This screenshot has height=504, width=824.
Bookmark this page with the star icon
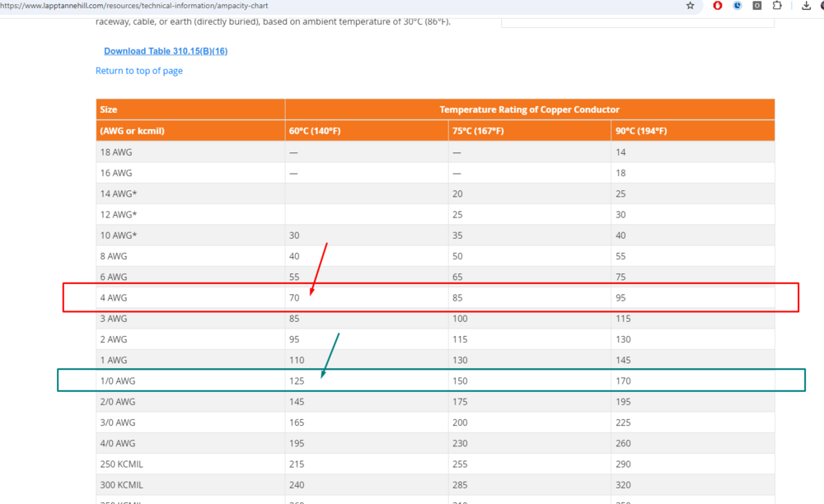[x=691, y=6]
